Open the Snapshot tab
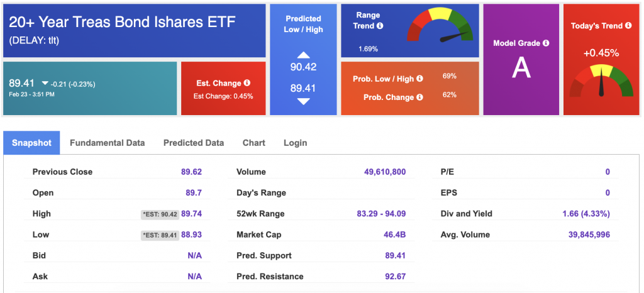This screenshot has height=293, width=644. click(31, 143)
